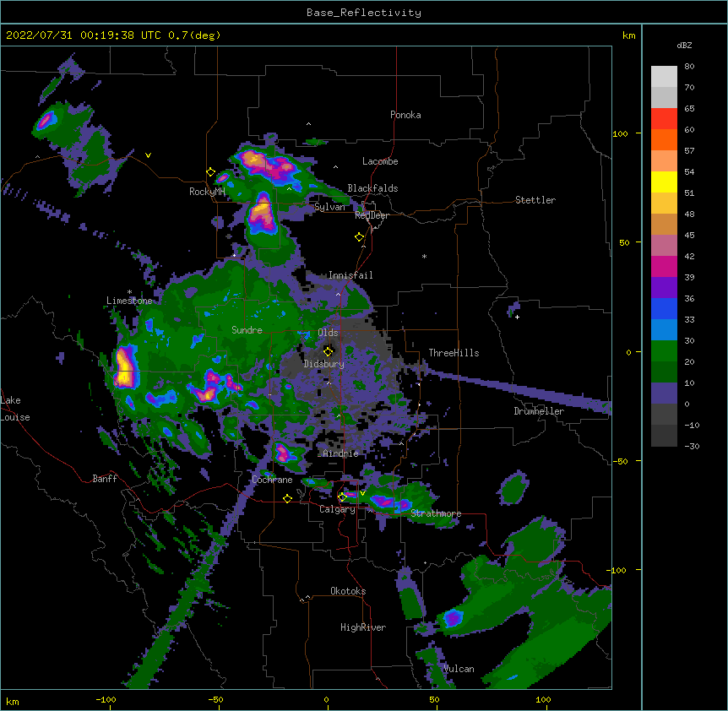This screenshot has width=728, height=711.
Task: Click the Innisfail label
Action: (350, 275)
